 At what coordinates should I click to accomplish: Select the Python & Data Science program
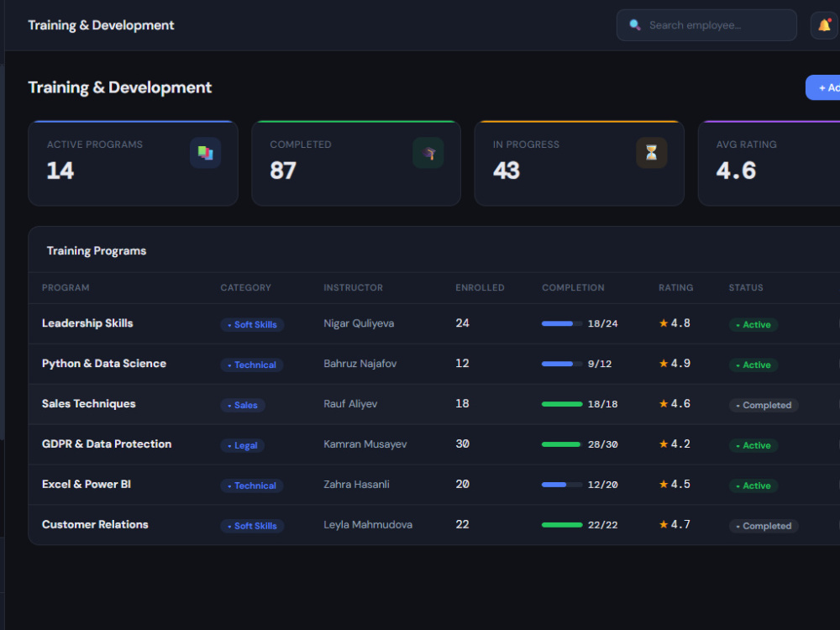pos(104,363)
